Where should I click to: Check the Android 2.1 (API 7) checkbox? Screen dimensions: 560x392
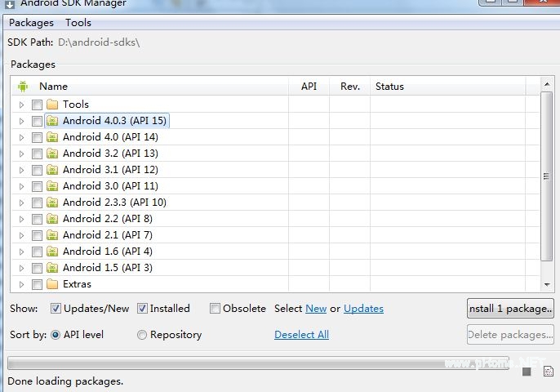pyautogui.click(x=37, y=235)
